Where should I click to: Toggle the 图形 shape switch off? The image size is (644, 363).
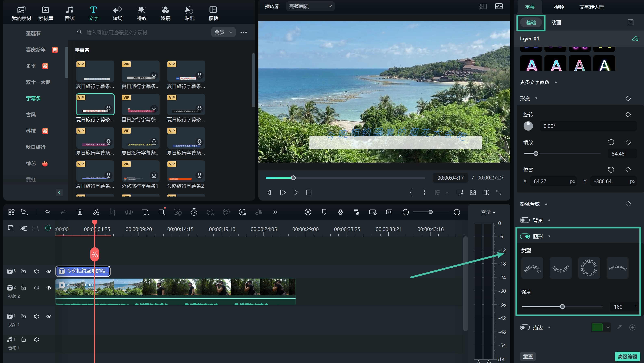click(525, 236)
